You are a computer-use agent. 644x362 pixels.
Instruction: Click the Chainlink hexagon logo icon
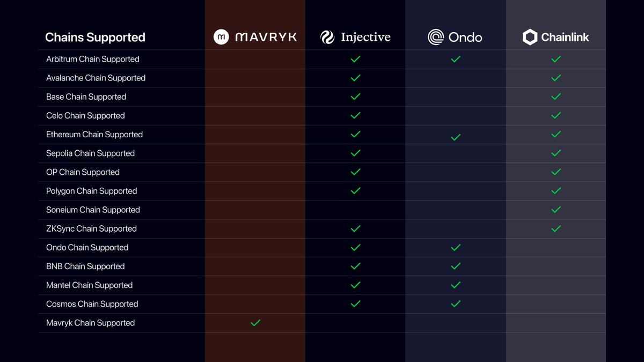pyautogui.click(x=530, y=37)
